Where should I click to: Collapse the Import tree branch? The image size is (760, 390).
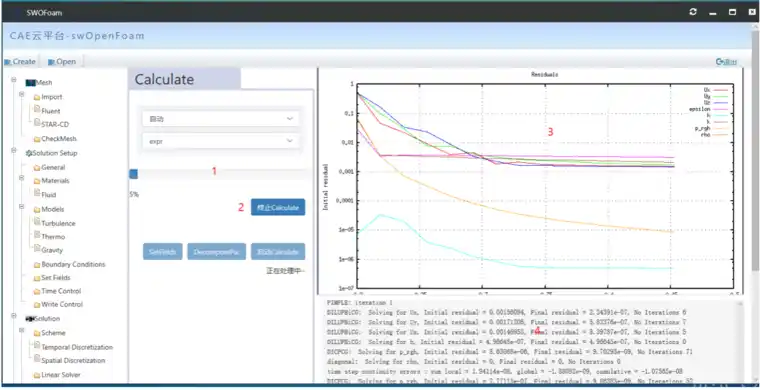[x=21, y=94]
